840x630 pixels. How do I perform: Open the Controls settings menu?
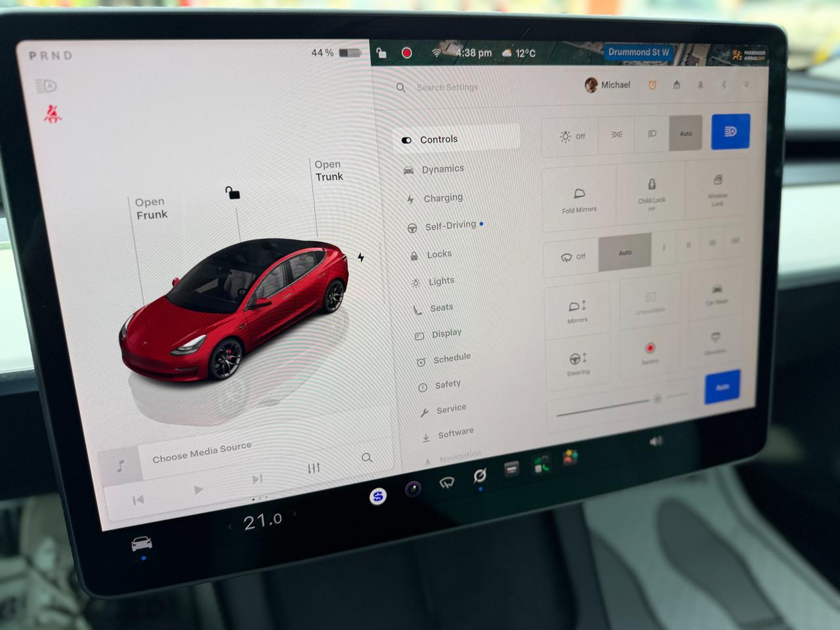[457, 139]
